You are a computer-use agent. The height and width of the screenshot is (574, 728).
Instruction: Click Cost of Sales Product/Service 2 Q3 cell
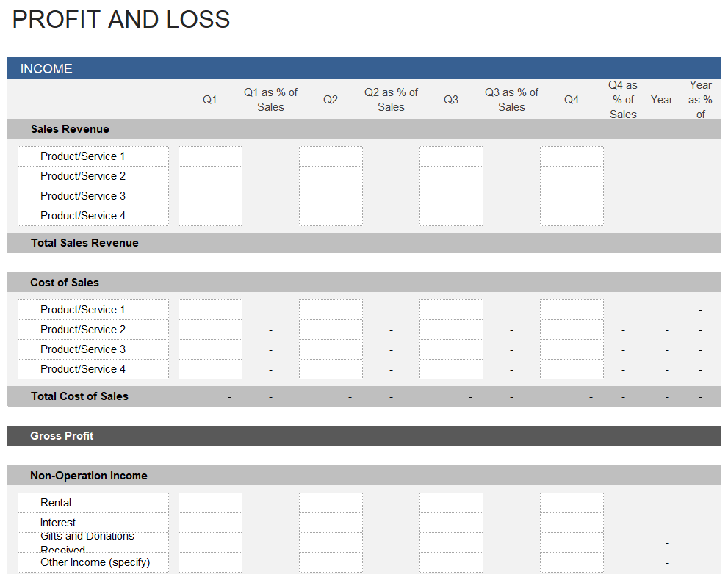pyautogui.click(x=451, y=330)
